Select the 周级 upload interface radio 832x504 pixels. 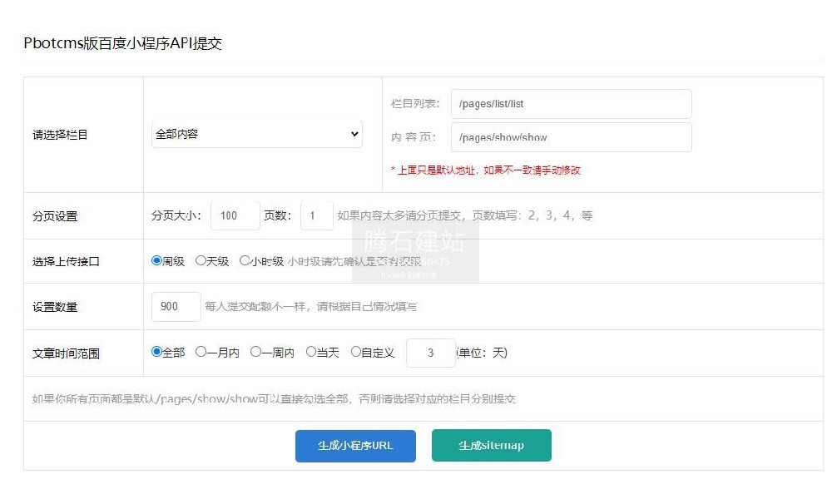click(x=156, y=260)
